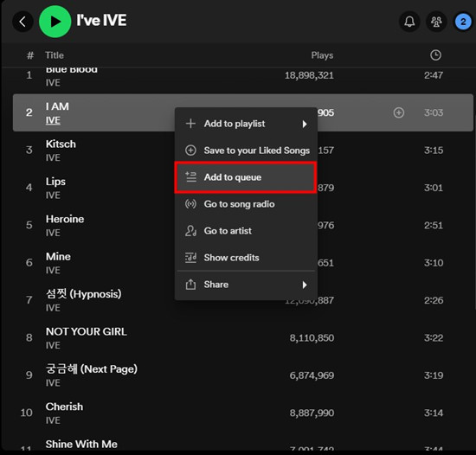Click the radio icon beside Go to song radio
This screenshot has height=455, width=476.
pyautogui.click(x=190, y=204)
